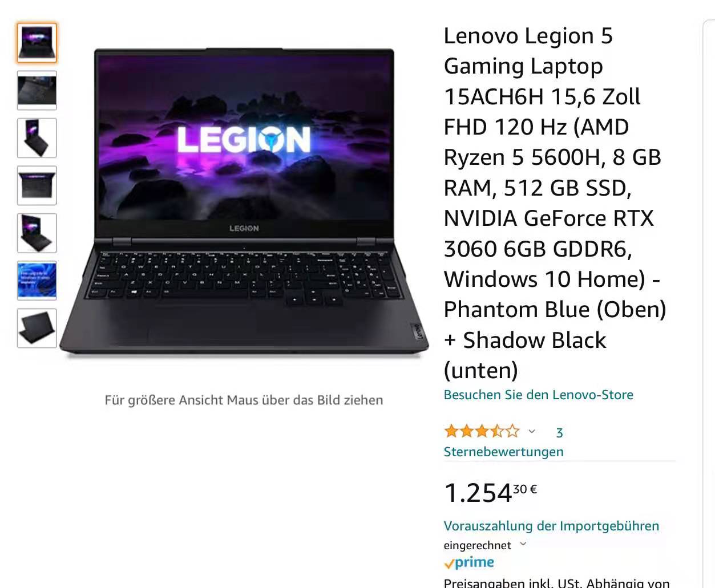The image size is (715, 588).
Task: Select the third thumbnail of angled open laptop
Action: [x=37, y=138]
